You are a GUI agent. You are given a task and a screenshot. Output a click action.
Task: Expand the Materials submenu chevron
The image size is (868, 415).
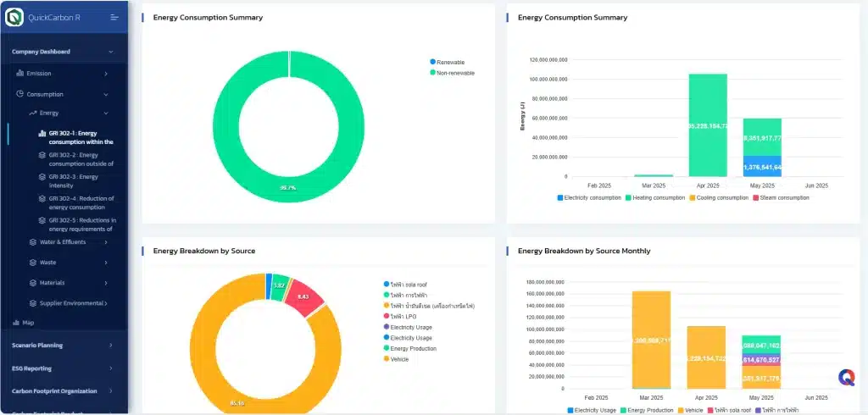point(106,283)
